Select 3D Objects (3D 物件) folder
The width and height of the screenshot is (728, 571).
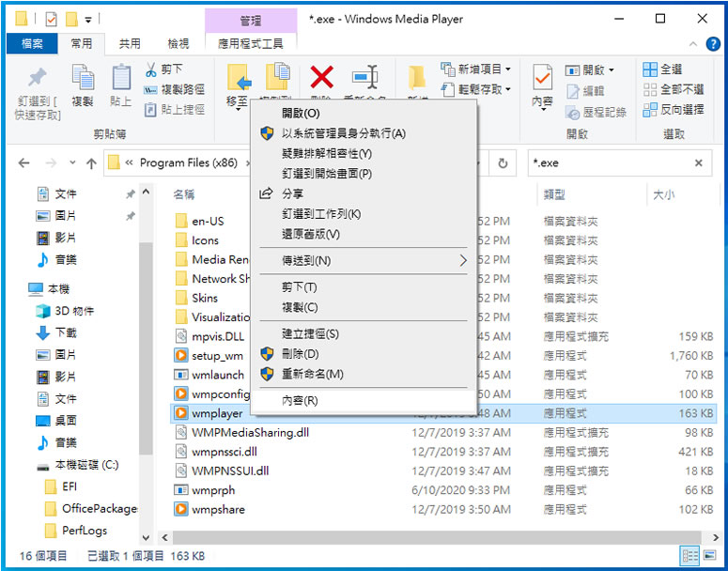click(x=65, y=311)
